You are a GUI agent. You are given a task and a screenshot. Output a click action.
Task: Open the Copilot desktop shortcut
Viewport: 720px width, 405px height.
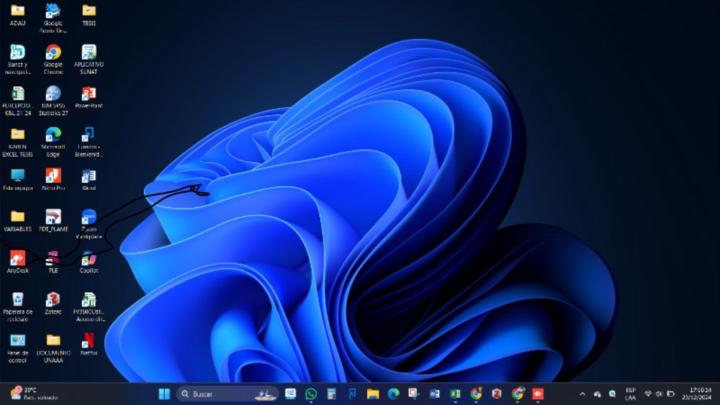click(89, 262)
